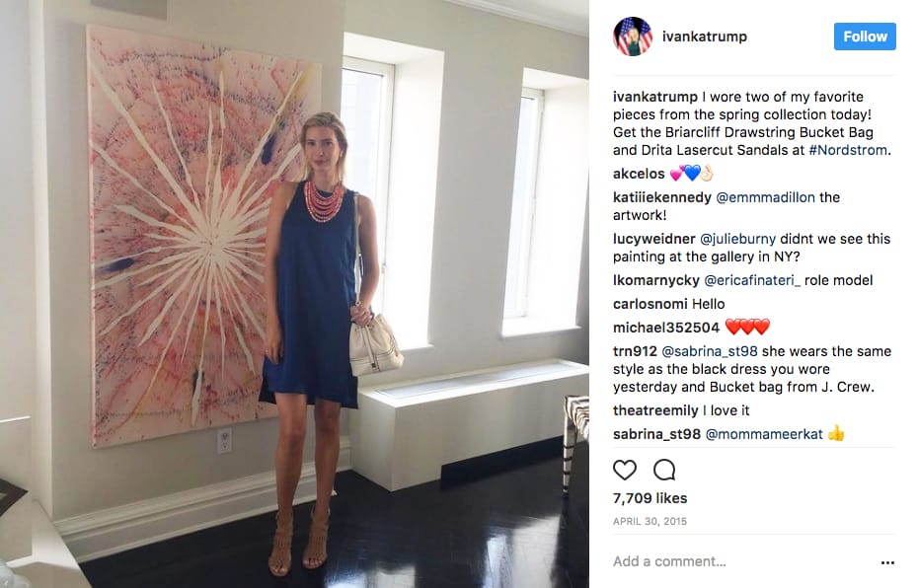Open the three-dots more options menu
The image size is (918, 588).
887,562
